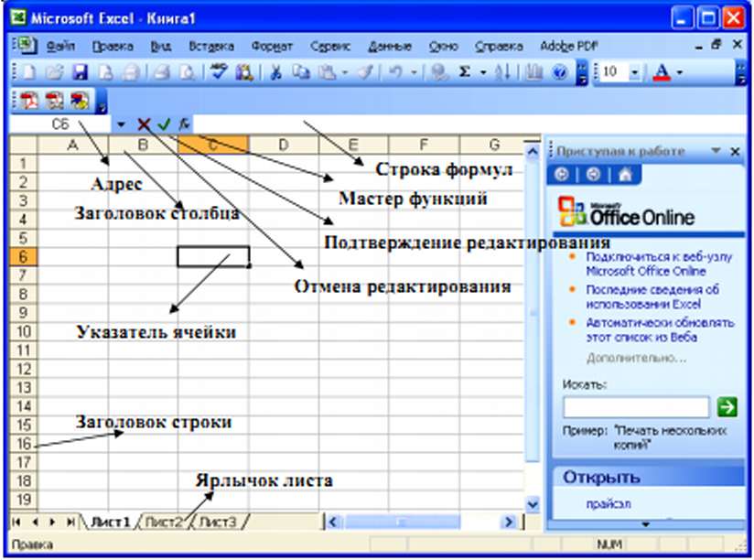754x560 pixels.
Task: Open the Вставка menu
Action: (x=211, y=46)
